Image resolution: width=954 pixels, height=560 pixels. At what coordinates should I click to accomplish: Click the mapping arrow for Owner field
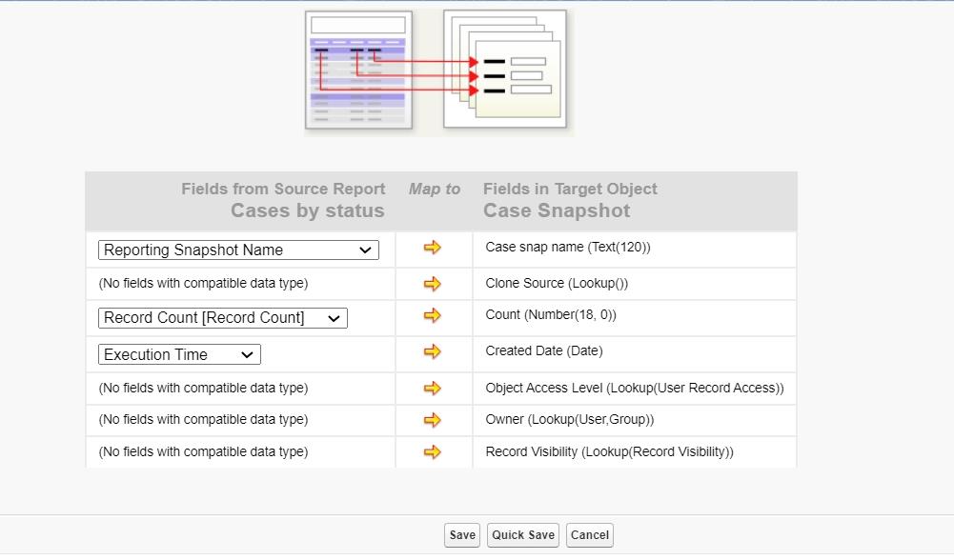click(433, 420)
